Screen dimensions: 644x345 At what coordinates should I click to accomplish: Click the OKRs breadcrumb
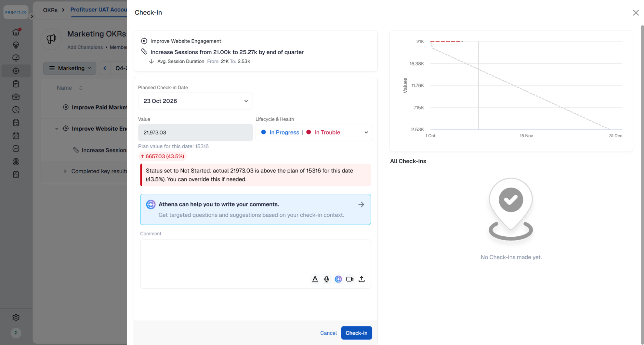[50, 10]
